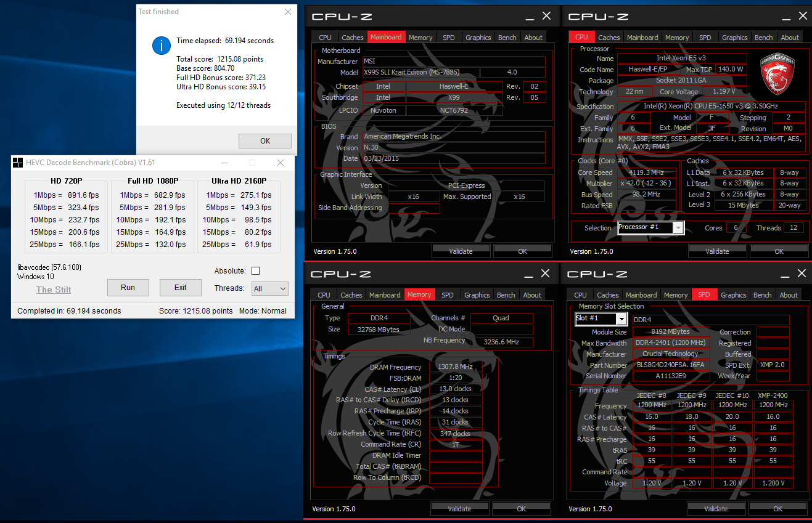Screen dimensions: 812x523
Task: Click OK in Memory CPU-Z window
Action: coord(522,509)
